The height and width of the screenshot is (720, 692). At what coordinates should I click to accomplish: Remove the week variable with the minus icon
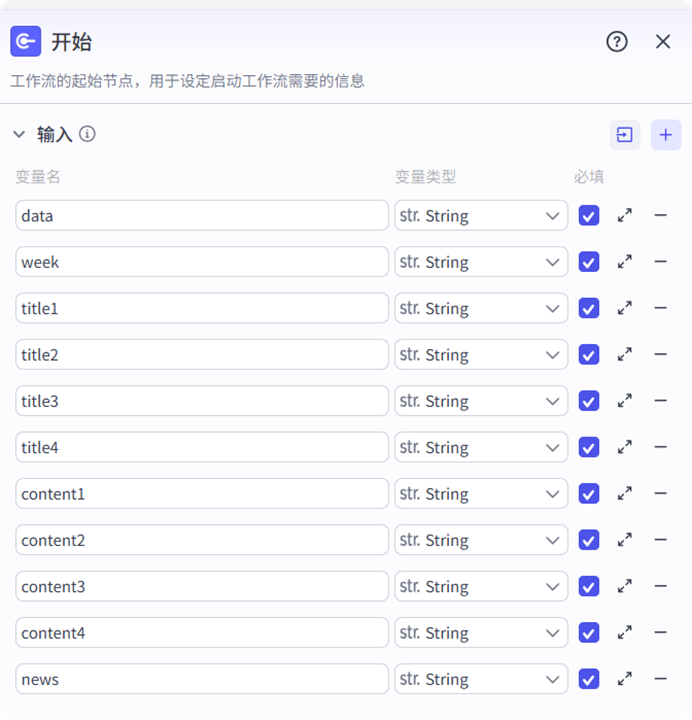coord(660,262)
